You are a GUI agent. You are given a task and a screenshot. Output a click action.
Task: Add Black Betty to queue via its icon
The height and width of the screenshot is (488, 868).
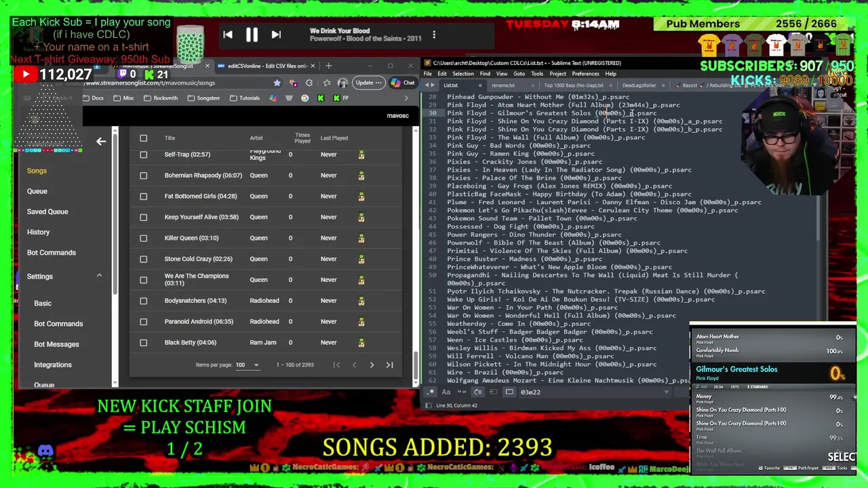coord(361,342)
